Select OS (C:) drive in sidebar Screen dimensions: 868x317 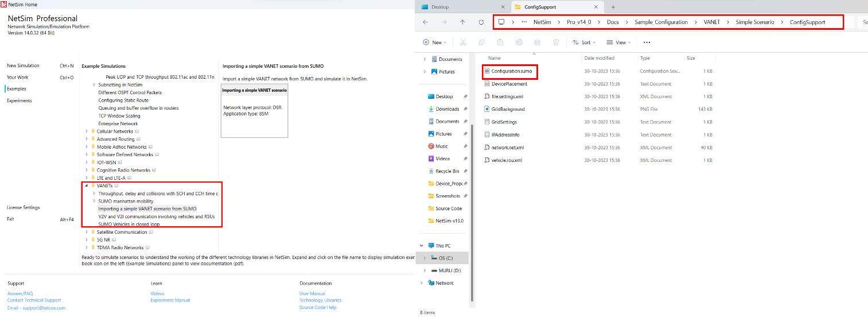[x=445, y=258]
